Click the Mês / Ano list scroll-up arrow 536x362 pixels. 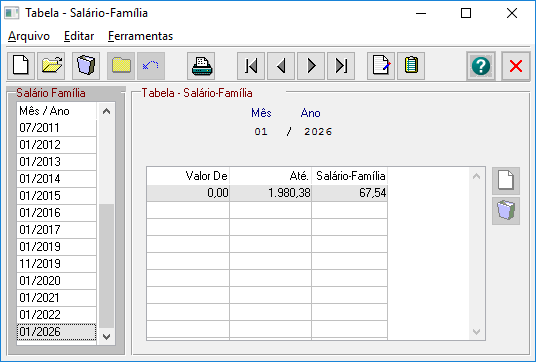point(106,111)
